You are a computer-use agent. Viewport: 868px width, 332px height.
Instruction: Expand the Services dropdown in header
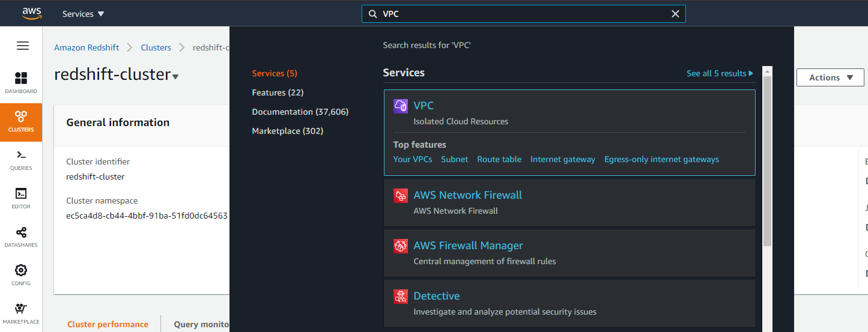click(83, 14)
